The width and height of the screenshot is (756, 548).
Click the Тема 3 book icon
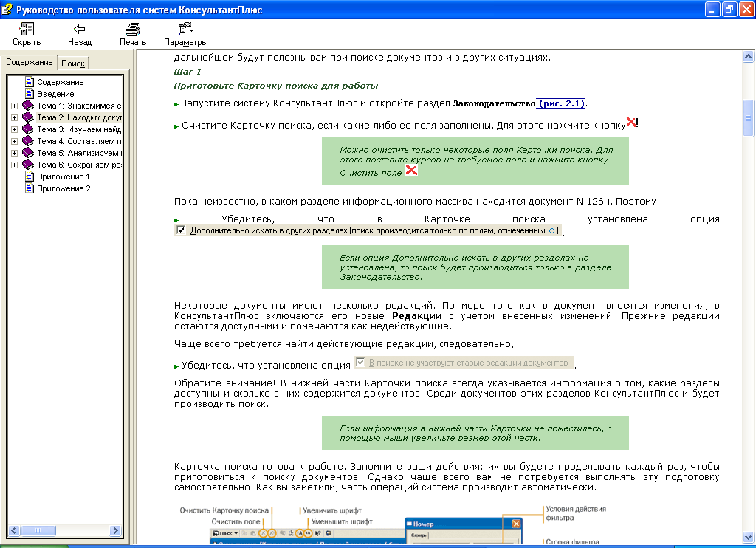[x=28, y=129]
